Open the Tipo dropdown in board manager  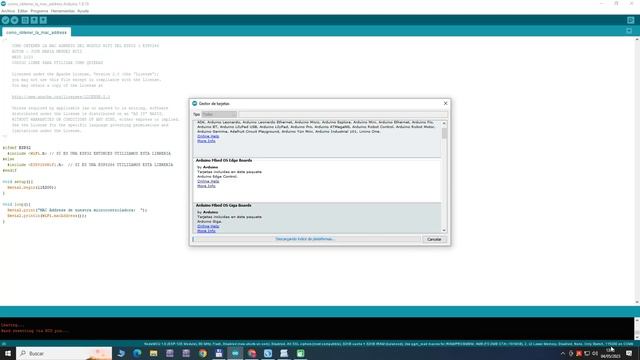[219, 114]
